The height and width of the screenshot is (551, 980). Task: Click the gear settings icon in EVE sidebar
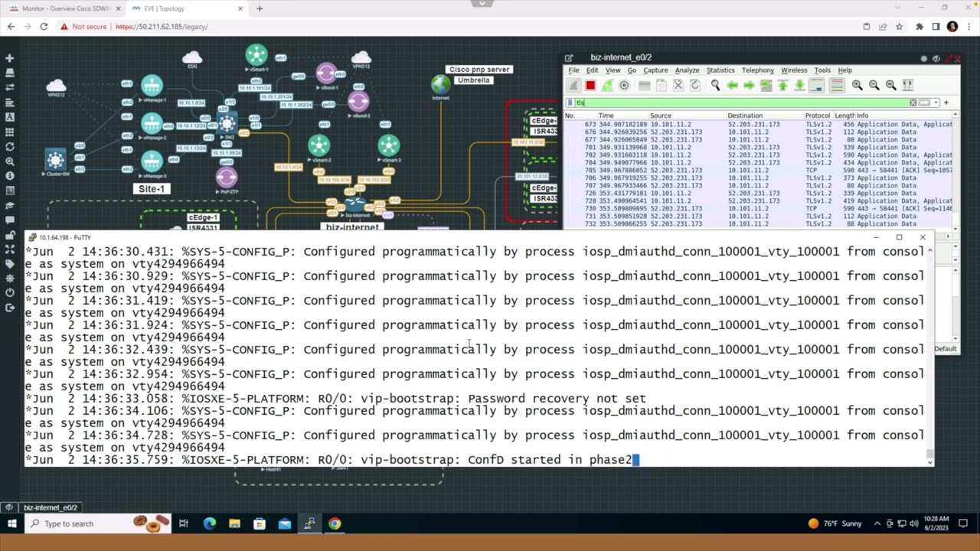[9, 278]
